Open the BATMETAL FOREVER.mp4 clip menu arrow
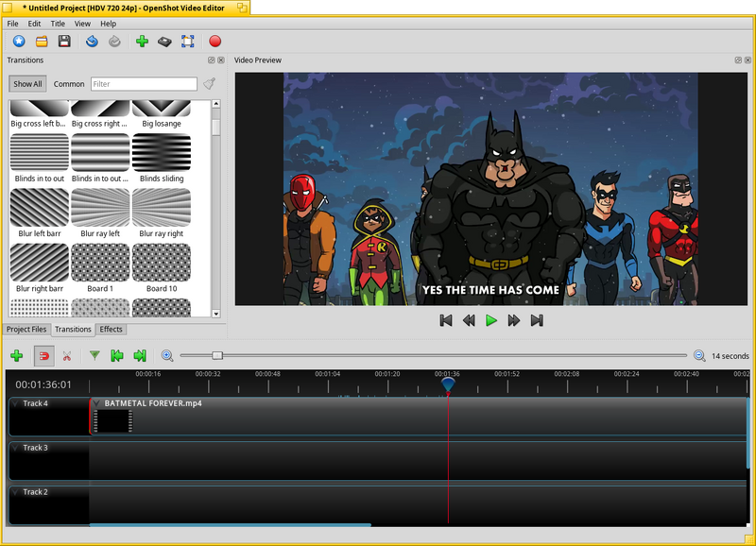Image resolution: width=756 pixels, height=546 pixels. 97,403
